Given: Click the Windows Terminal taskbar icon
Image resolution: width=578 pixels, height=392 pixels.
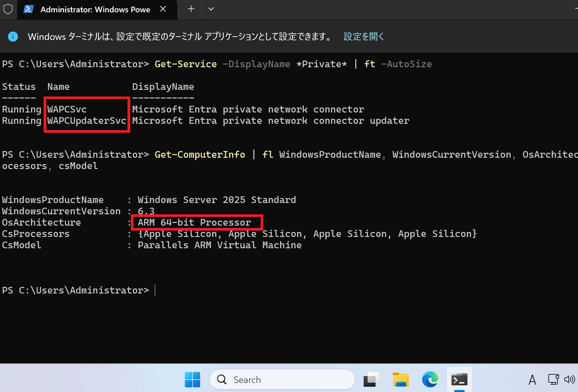Looking at the screenshot, I should click(x=459, y=380).
